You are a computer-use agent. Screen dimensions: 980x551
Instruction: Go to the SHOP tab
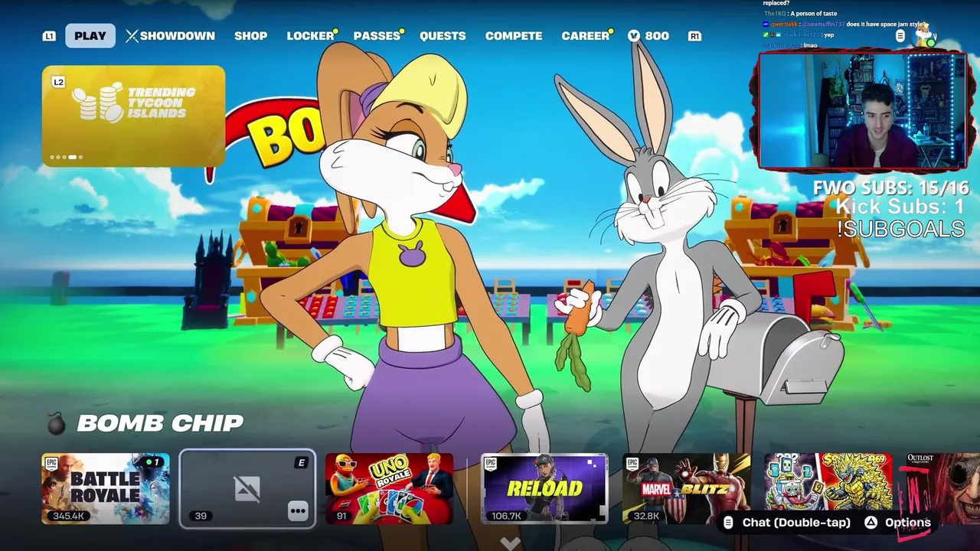[250, 36]
